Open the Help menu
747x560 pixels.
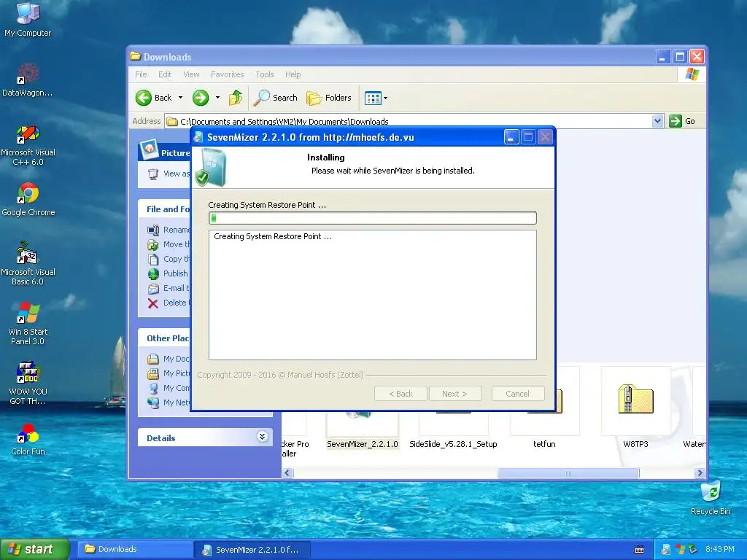point(293,74)
